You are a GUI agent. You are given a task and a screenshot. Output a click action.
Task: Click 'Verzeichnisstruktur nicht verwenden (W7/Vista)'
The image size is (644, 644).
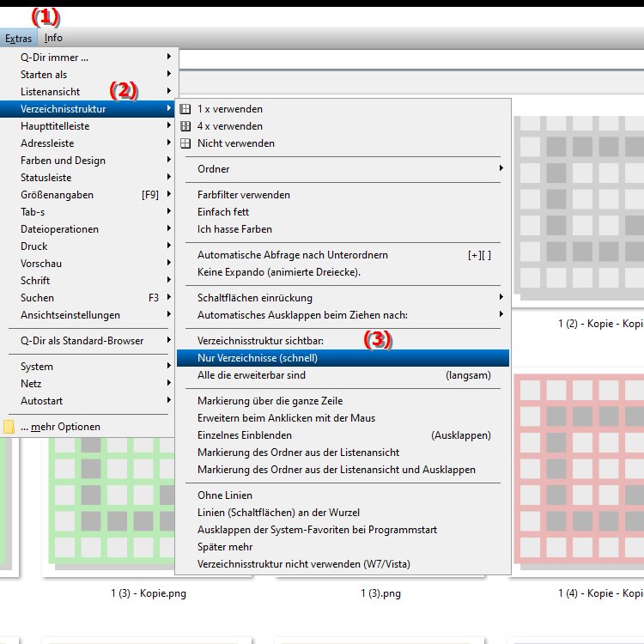point(343,564)
